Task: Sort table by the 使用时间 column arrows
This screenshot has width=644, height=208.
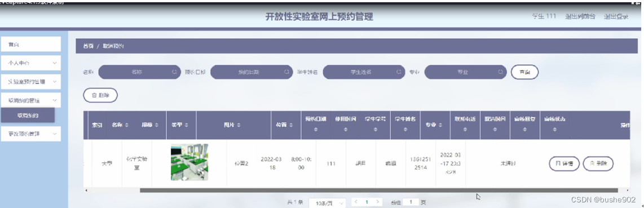Action: pos(346,130)
